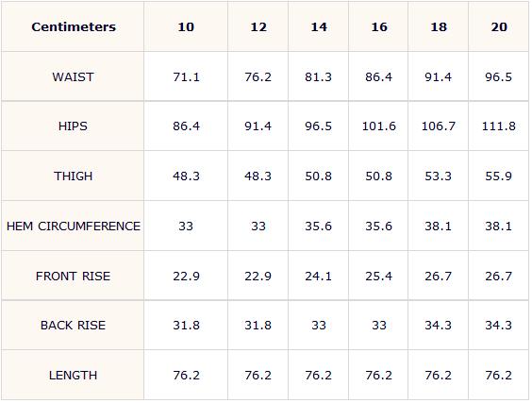Image resolution: width=532 pixels, height=403 pixels.
Task: Click the BACK RISE row label
Action: click(73, 326)
